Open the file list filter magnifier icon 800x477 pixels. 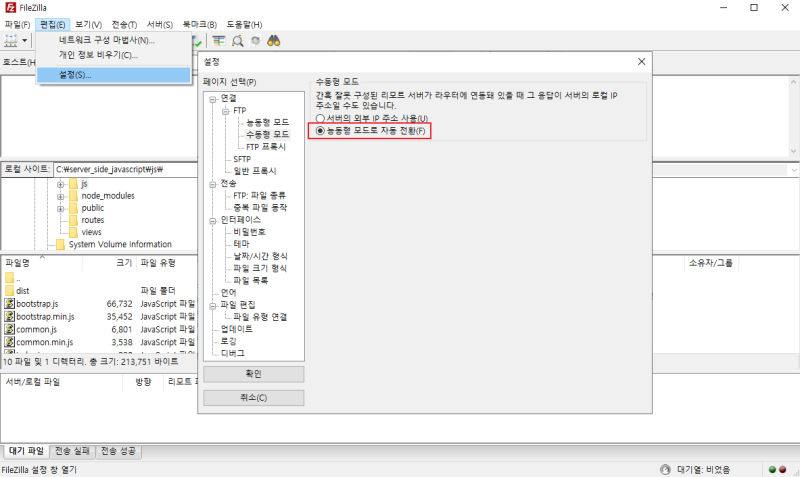237,41
